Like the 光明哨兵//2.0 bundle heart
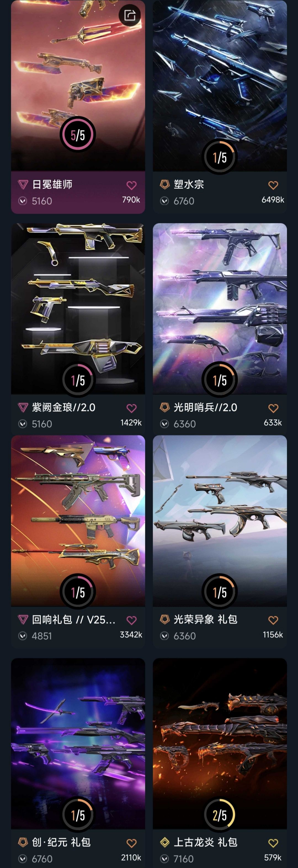The image size is (298, 868). pos(273,408)
